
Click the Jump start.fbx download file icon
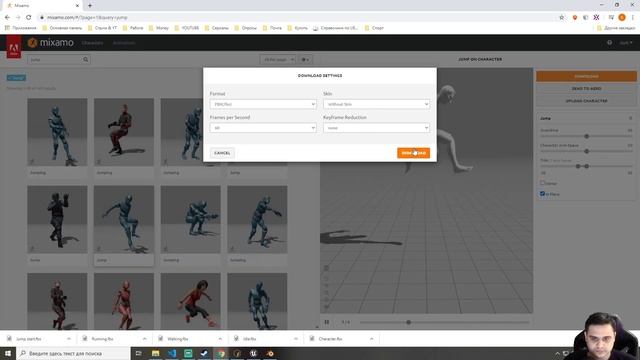click(9, 339)
